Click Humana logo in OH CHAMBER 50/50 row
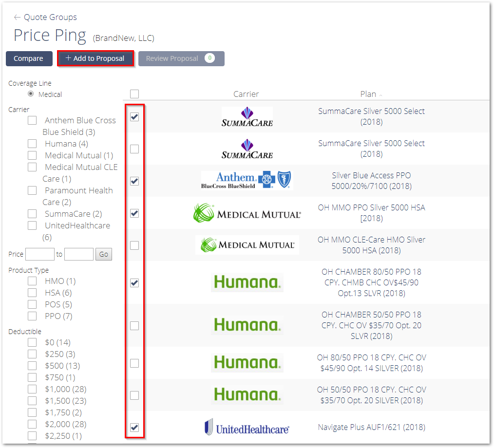The width and height of the screenshot is (494, 448). coord(247,325)
